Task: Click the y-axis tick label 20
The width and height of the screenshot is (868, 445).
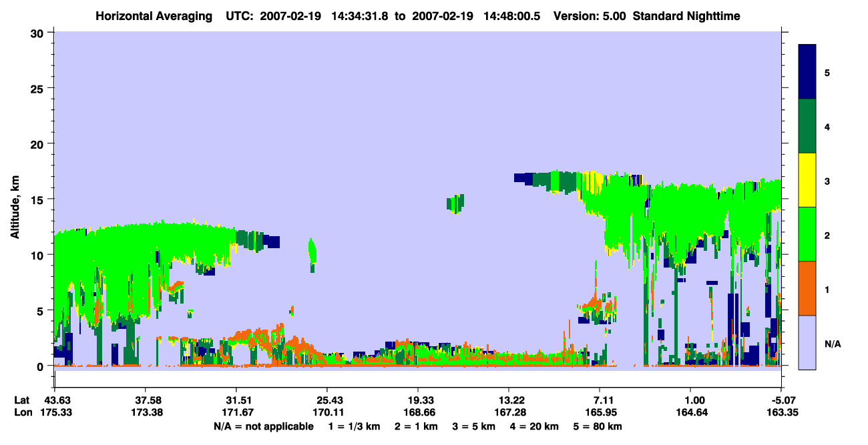Action: tap(39, 144)
